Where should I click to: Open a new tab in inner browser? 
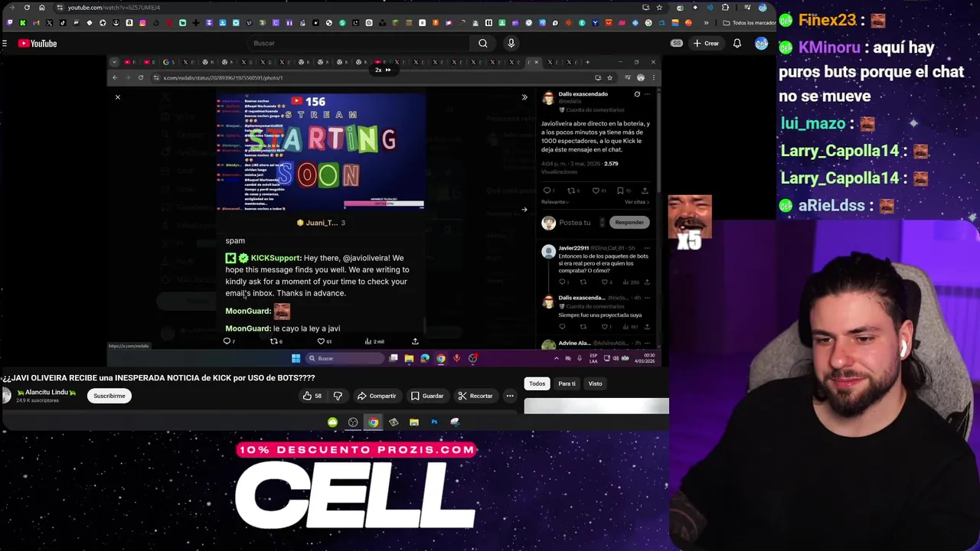click(588, 62)
